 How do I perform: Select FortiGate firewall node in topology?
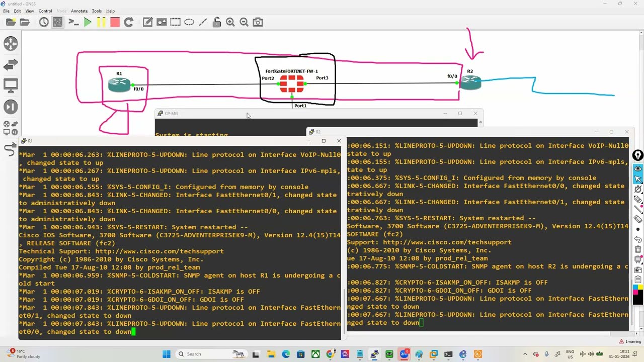coord(292,83)
